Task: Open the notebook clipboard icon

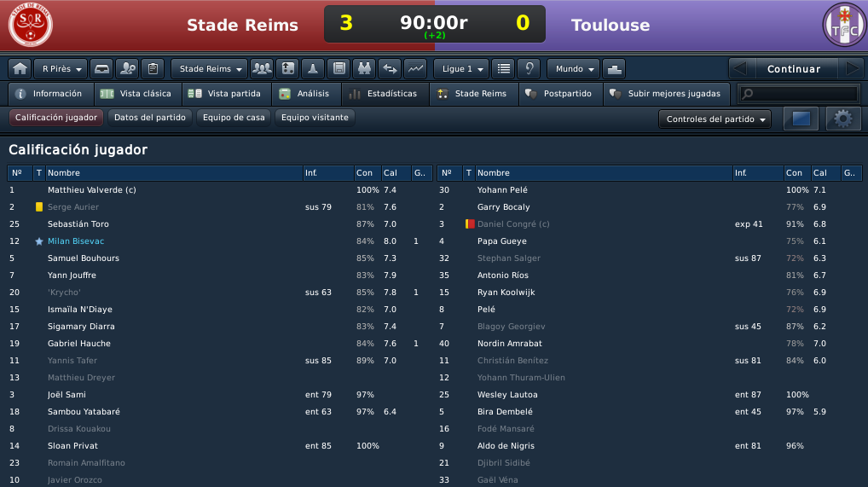Action: click(153, 69)
